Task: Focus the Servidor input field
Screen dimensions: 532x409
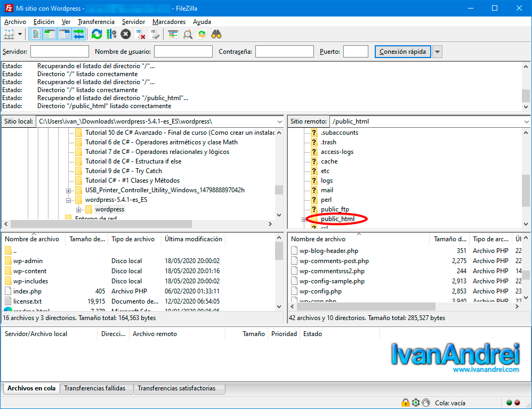Action: [60, 52]
